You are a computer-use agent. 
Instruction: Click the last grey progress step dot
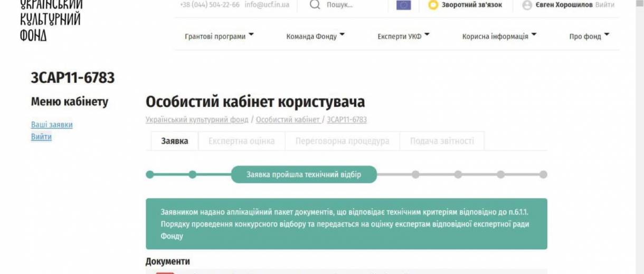coord(543,174)
